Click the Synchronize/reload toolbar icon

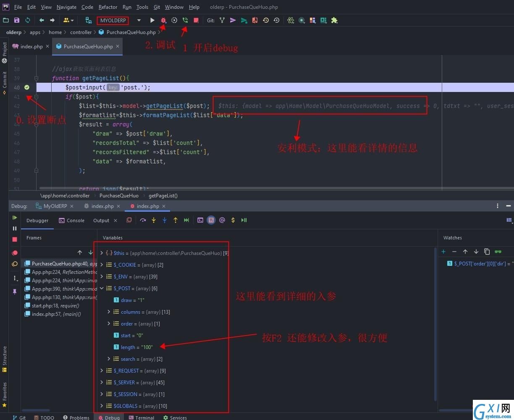[28, 20]
